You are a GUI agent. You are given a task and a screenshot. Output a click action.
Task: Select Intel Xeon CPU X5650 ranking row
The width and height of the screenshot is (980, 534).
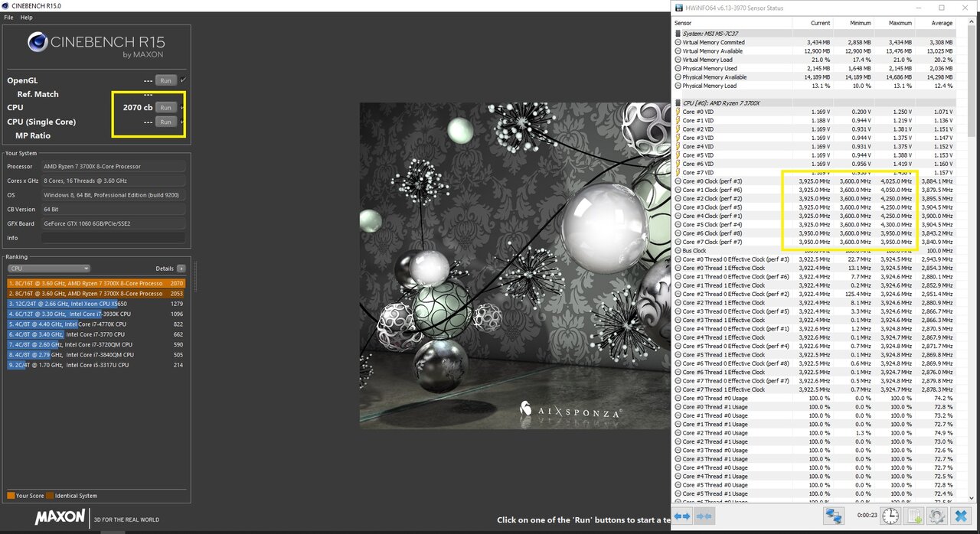coord(96,304)
